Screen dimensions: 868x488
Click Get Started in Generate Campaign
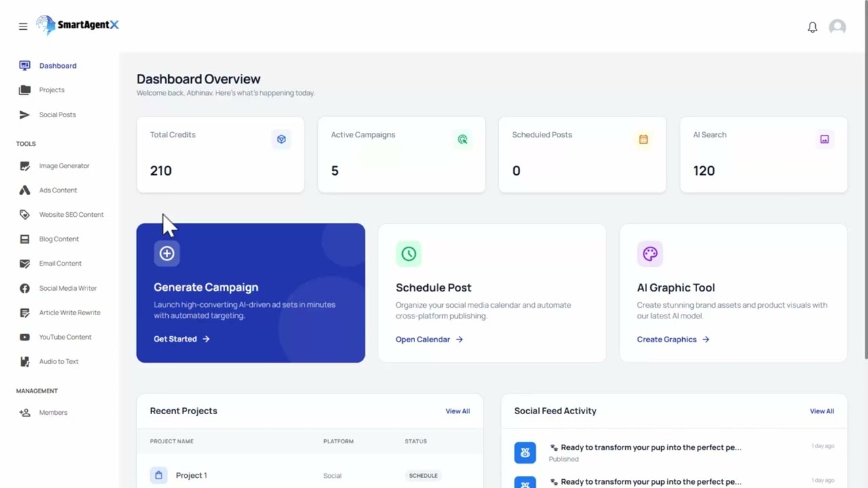coord(182,339)
